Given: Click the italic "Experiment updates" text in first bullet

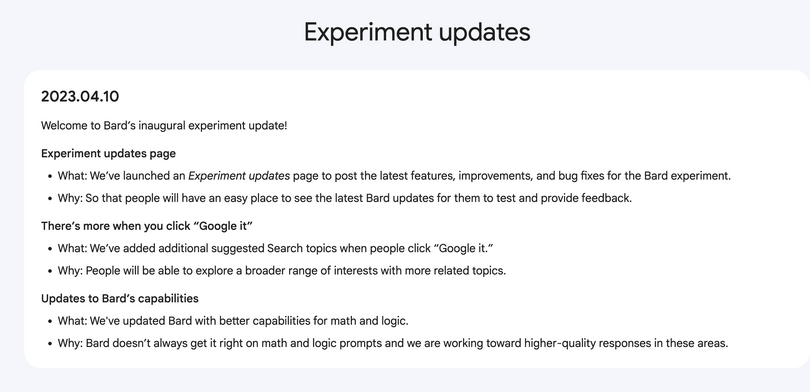Looking at the screenshot, I should [x=239, y=176].
